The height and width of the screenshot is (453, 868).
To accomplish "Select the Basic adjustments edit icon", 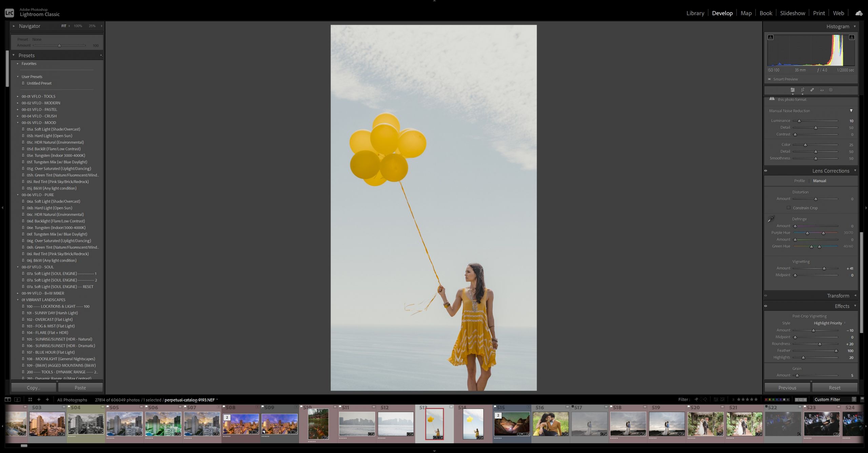I will click(793, 90).
